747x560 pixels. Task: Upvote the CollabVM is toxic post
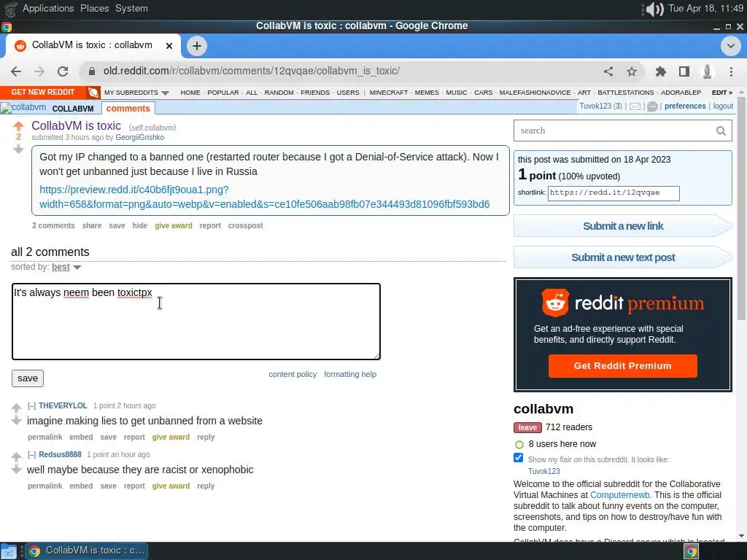(18, 126)
